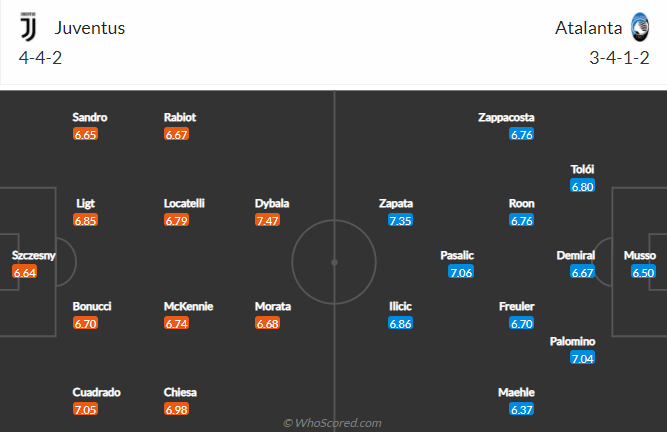Click the Atalanta 3-4-1-2 formation label
The height and width of the screenshot is (432, 667).
pos(619,58)
